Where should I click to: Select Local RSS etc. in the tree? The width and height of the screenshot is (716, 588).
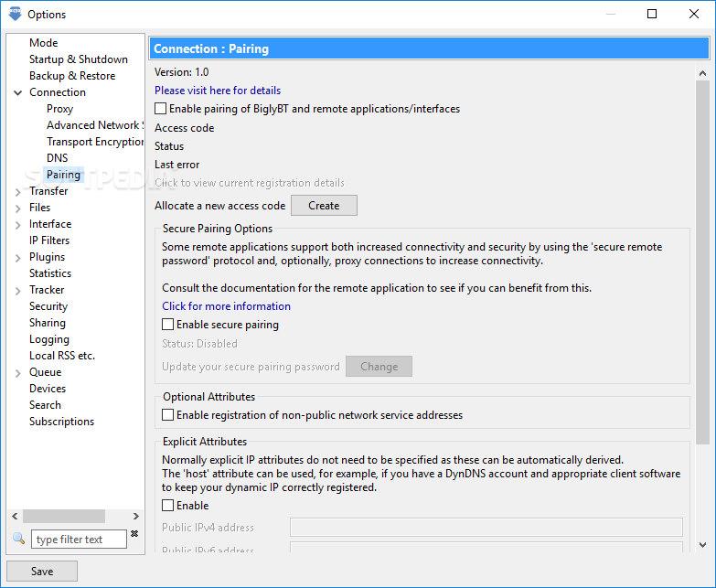tap(62, 356)
